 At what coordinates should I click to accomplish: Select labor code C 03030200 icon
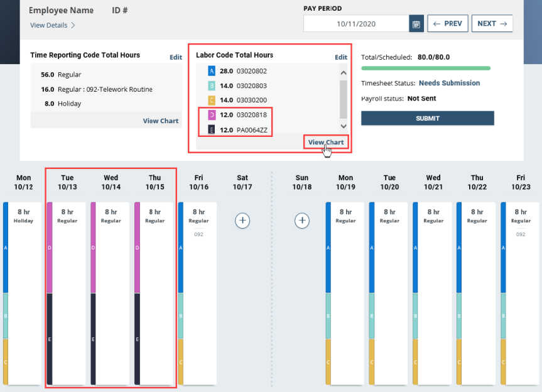tap(212, 100)
